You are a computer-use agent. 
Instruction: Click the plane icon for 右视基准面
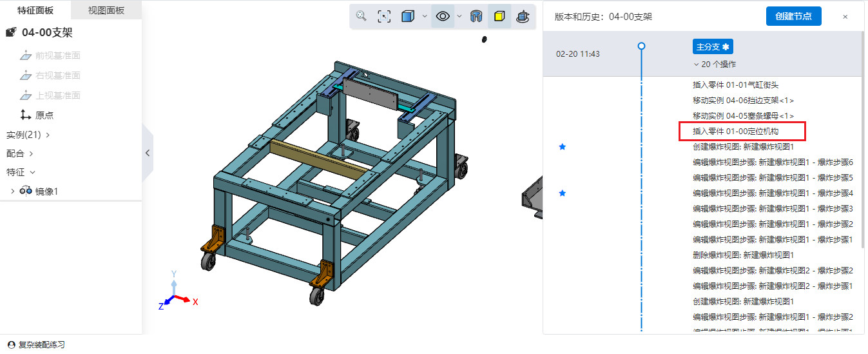point(25,75)
